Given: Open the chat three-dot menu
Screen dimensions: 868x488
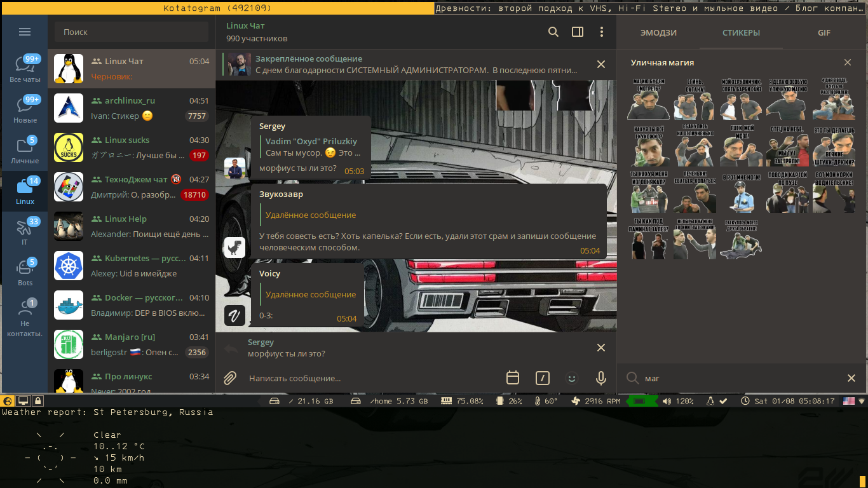Looking at the screenshot, I should pos(602,32).
